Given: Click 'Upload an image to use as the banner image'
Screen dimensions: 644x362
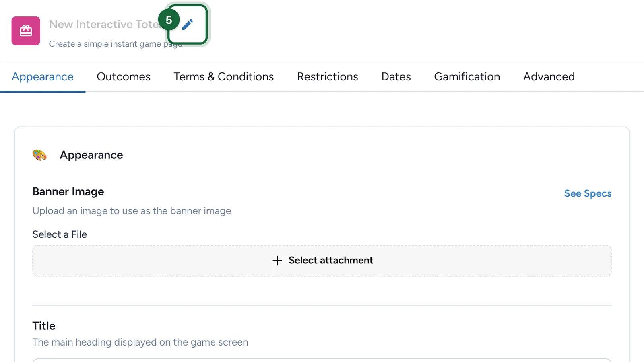Looking at the screenshot, I should 132,211.
